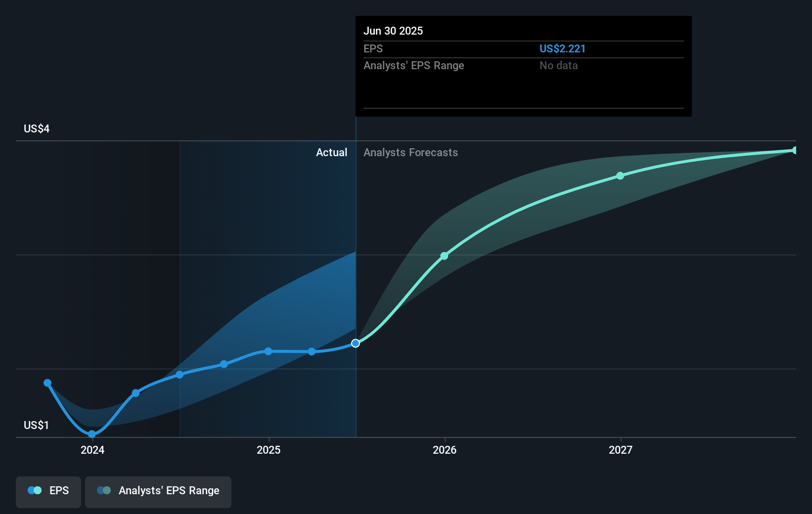Click the US$2.221 EPS value in tooltip

[x=562, y=48]
